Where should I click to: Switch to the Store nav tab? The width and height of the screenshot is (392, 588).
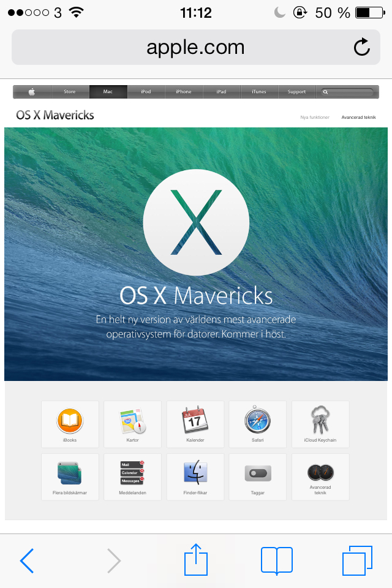70,92
